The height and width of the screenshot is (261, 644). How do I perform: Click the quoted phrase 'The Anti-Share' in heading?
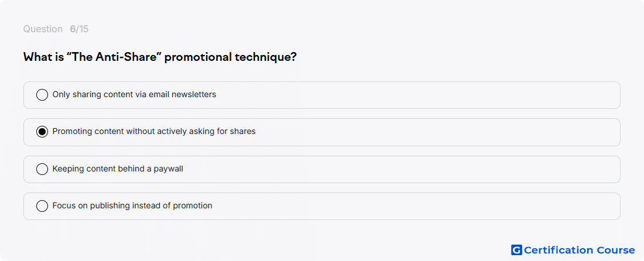(x=114, y=57)
